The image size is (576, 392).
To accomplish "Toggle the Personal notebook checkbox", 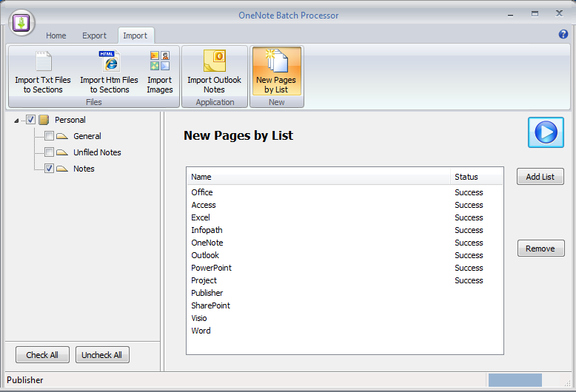I will [x=31, y=120].
